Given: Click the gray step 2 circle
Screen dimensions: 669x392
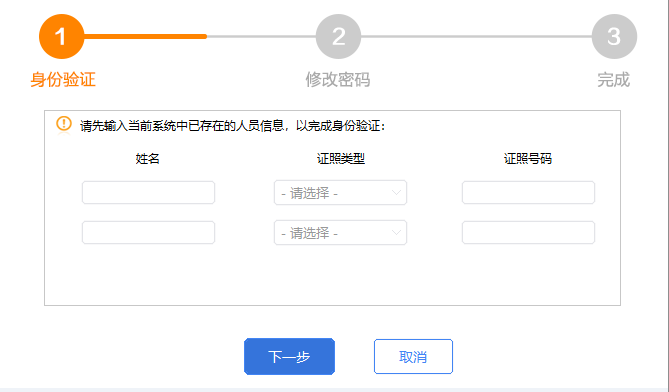Looking at the screenshot, I should (x=338, y=36).
